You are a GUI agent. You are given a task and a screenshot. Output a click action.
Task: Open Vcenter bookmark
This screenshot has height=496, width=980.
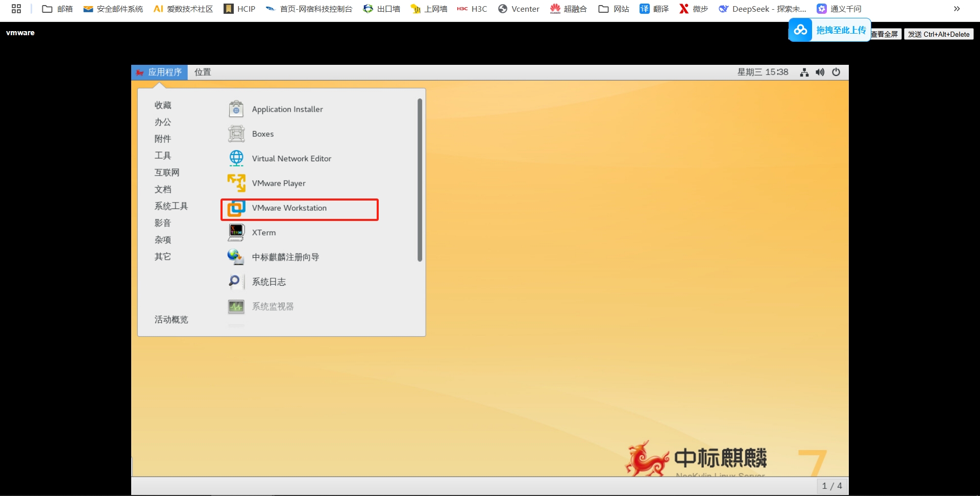519,9
